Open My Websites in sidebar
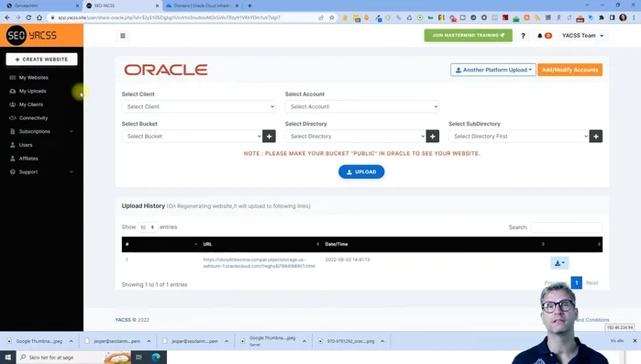Image resolution: width=641 pixels, height=364 pixels. (x=34, y=78)
